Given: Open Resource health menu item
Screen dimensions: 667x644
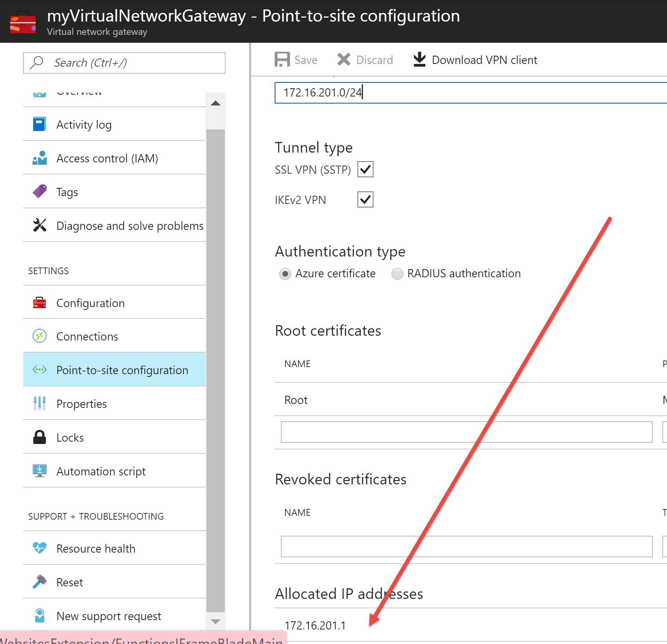Looking at the screenshot, I should pos(114,548).
